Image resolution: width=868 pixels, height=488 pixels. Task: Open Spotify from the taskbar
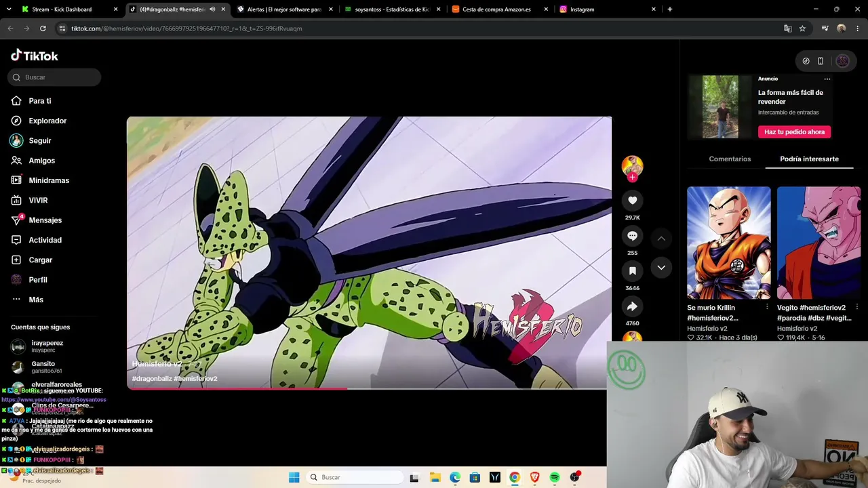pos(555,477)
